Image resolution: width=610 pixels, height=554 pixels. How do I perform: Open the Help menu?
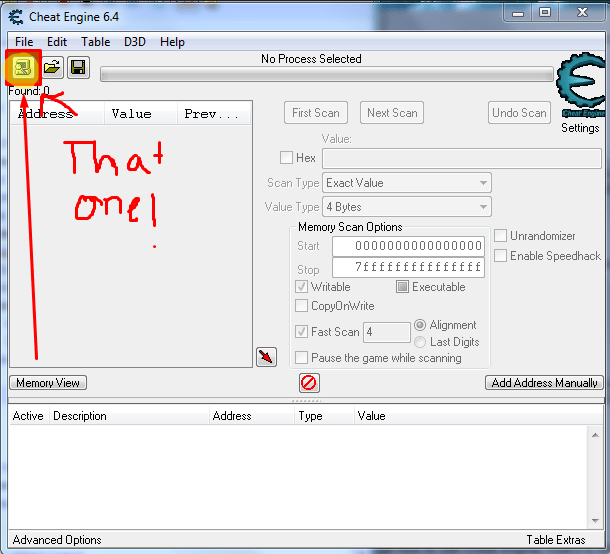(172, 42)
